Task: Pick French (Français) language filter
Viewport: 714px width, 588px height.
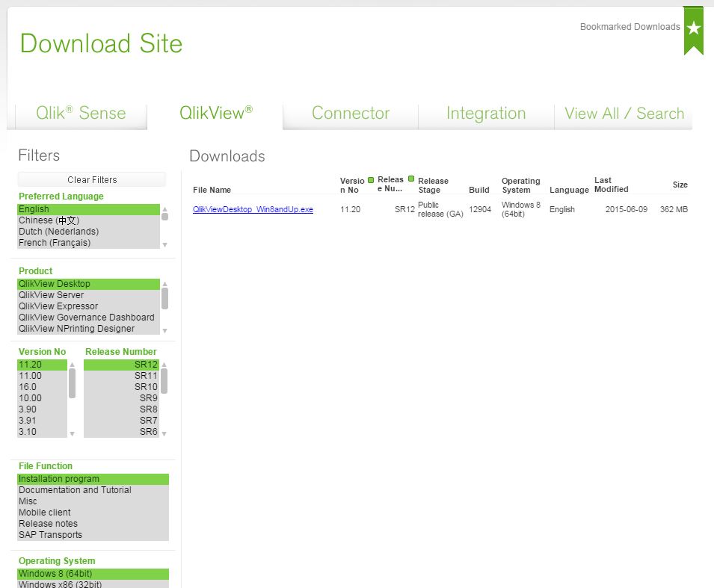Action: [x=88, y=243]
